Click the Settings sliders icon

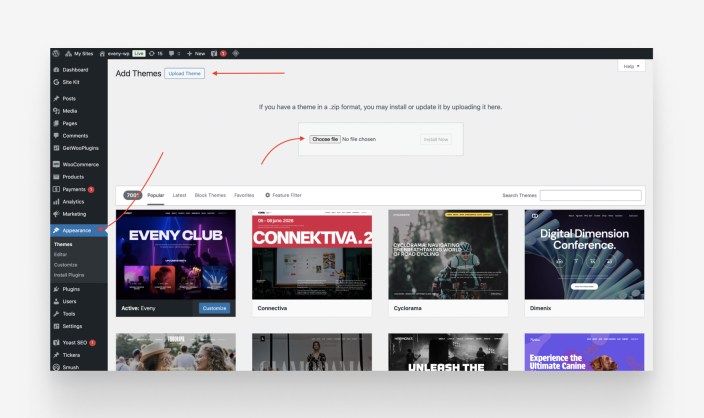coord(56,326)
